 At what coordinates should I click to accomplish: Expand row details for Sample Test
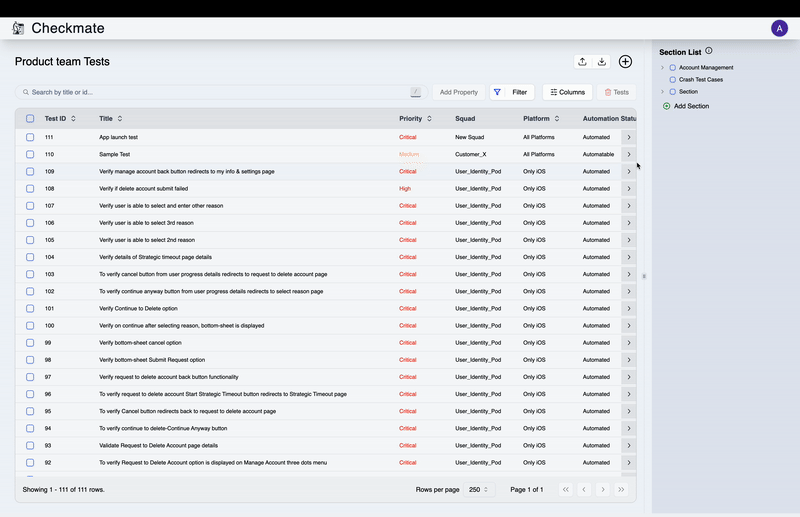point(628,154)
